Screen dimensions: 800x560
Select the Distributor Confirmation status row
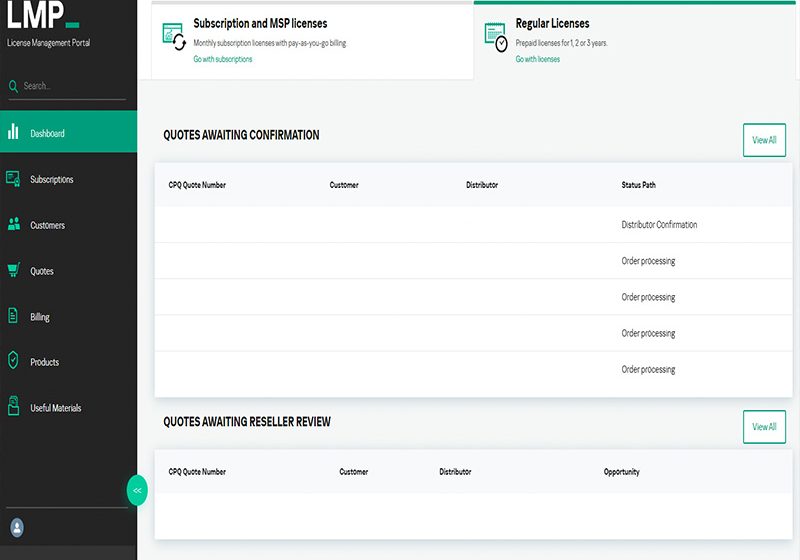[x=473, y=225]
